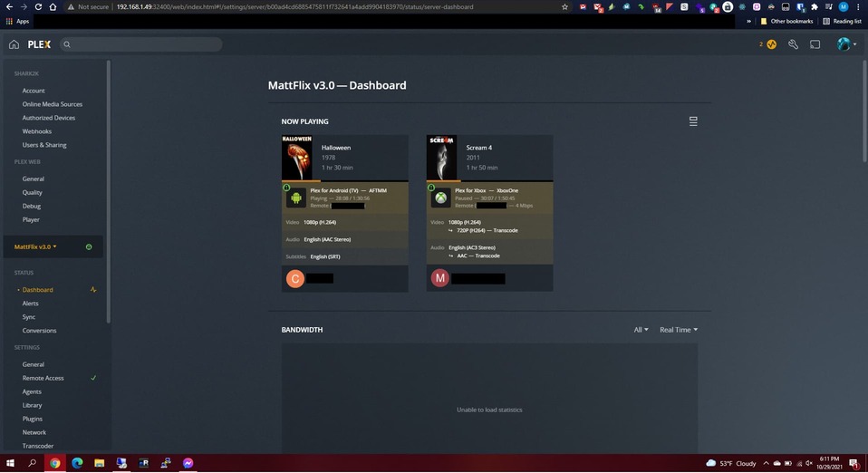The image size is (868, 473).
Task: Reload the browser page
Action: click(38, 6)
